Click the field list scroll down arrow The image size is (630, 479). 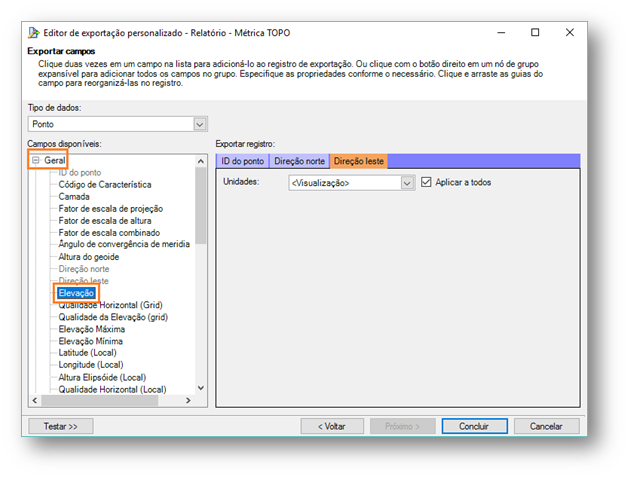pyautogui.click(x=200, y=388)
